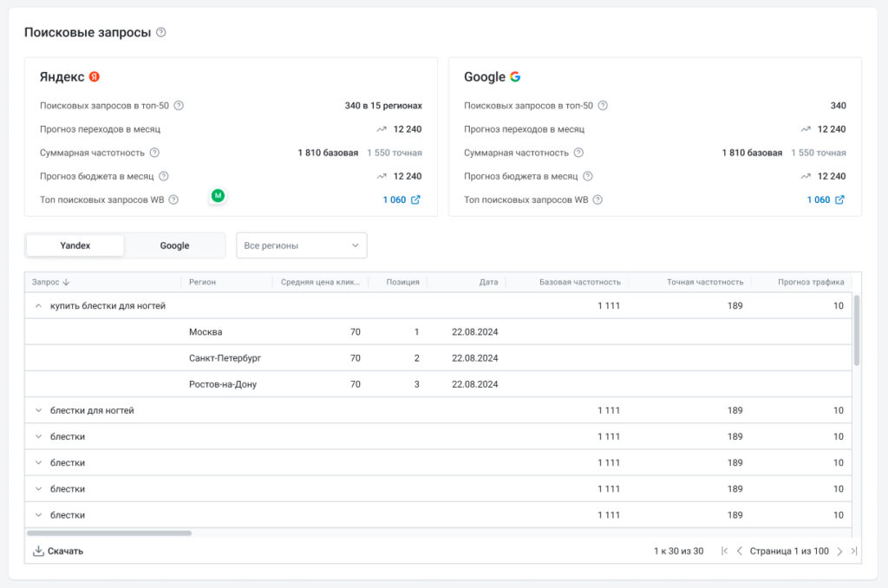The width and height of the screenshot is (888, 588).
Task: Switch to the Google tab
Action: 174,245
